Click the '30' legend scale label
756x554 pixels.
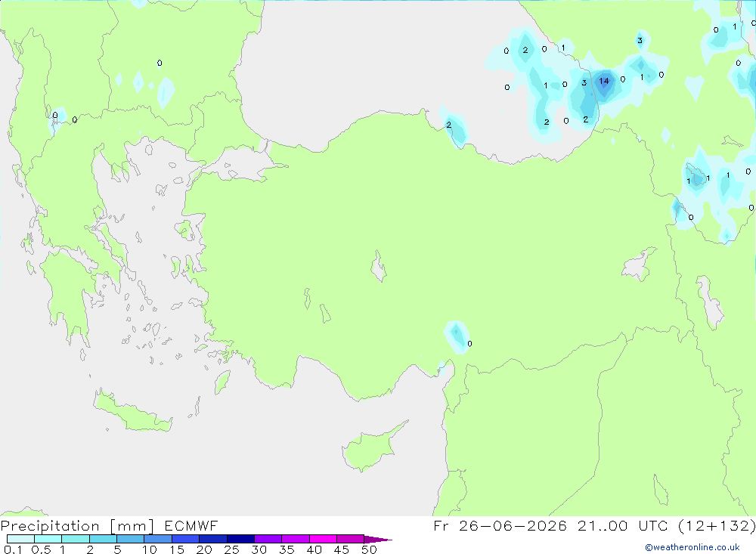[x=259, y=549]
